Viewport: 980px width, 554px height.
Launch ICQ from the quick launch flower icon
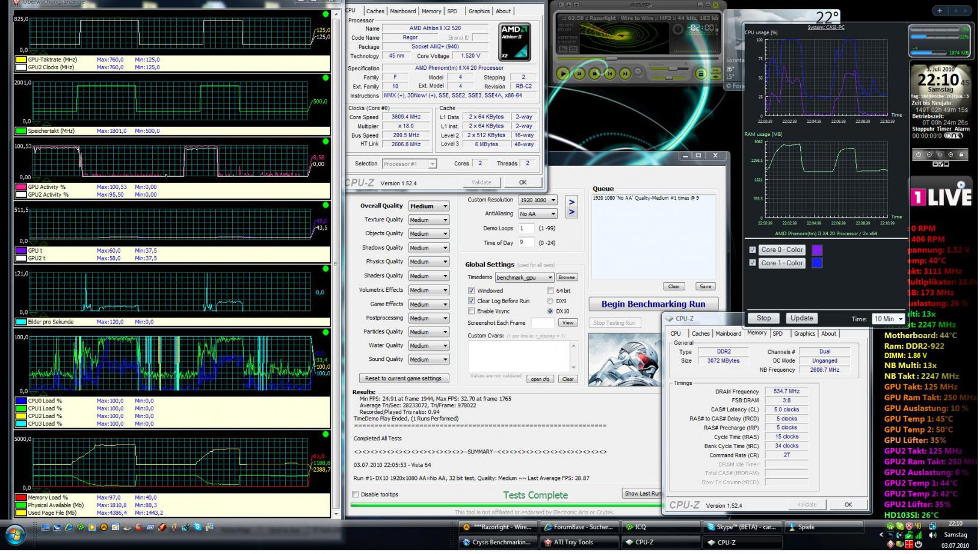point(81,528)
